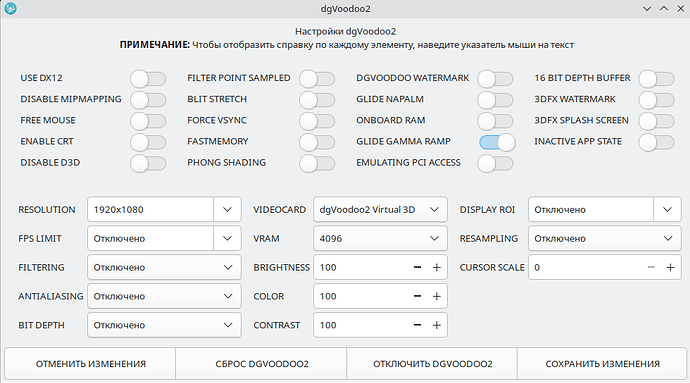Click the dgVoodoo2 app icon in title bar
Viewport: 690px width, 383px height.
[11, 8]
